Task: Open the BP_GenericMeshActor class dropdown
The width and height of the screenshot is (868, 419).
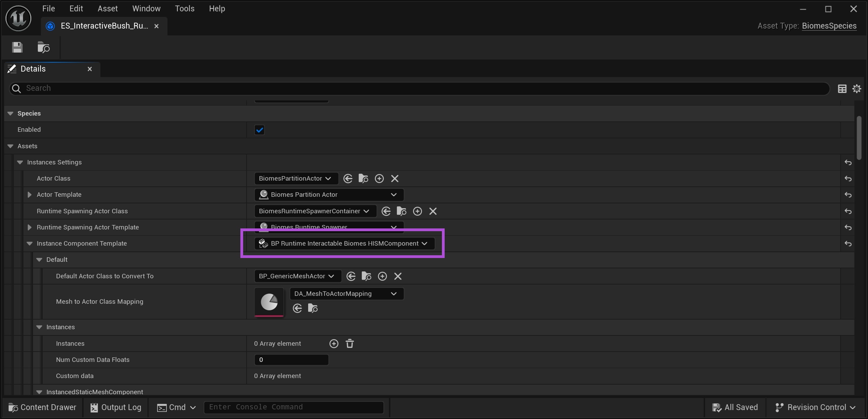Action: pos(296,276)
